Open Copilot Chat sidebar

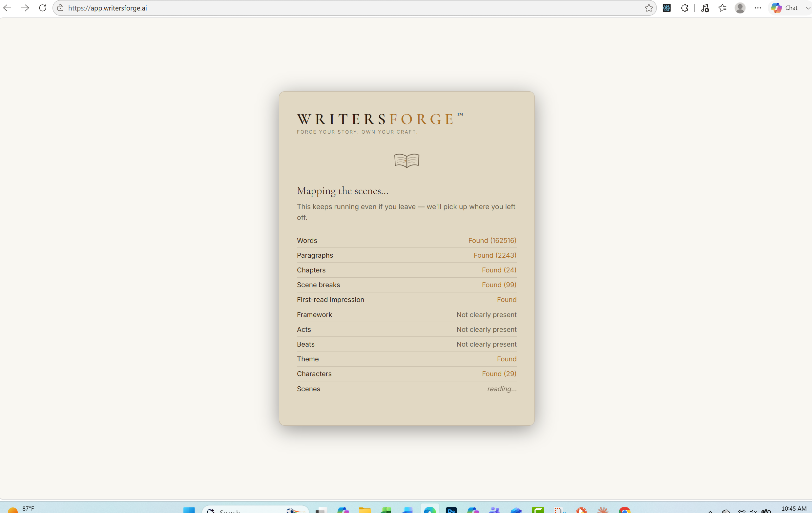tap(785, 8)
